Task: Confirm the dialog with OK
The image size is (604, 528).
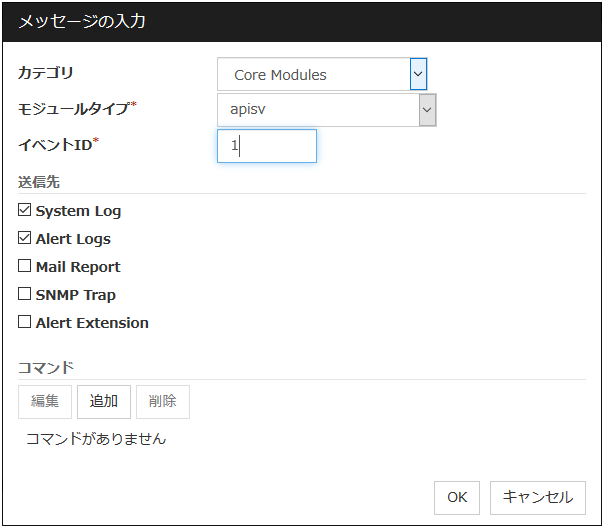Action: (x=456, y=497)
